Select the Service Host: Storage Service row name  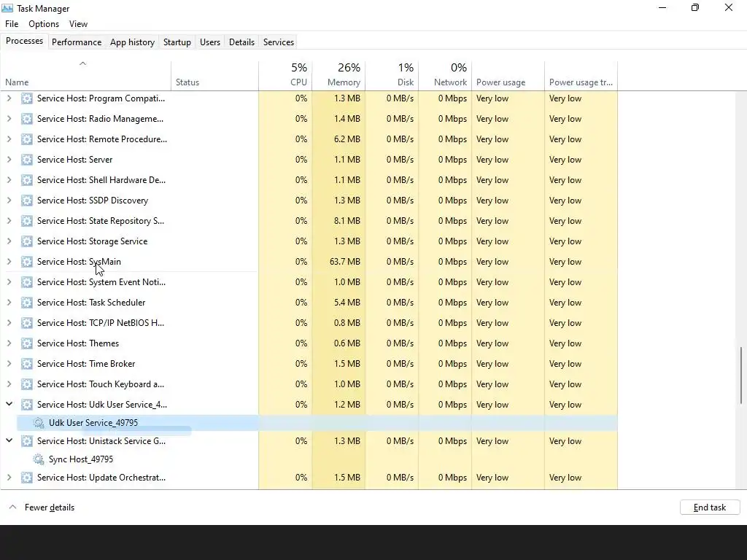[x=93, y=241]
